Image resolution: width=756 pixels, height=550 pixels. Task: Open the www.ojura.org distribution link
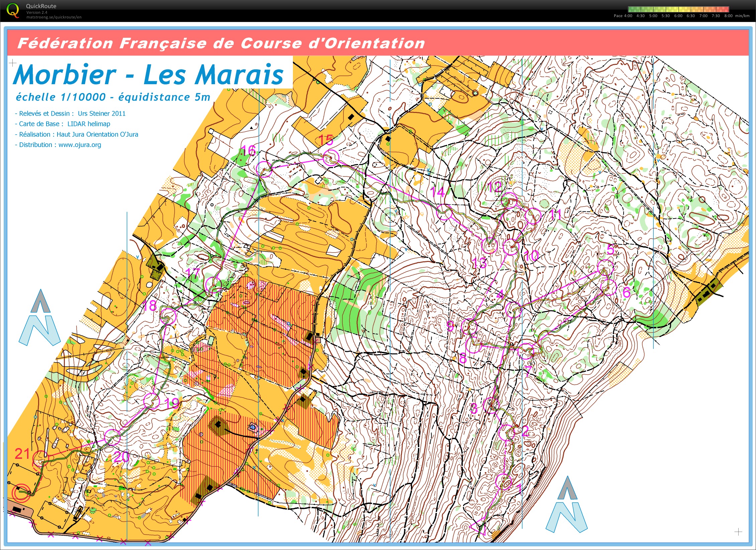80,145
